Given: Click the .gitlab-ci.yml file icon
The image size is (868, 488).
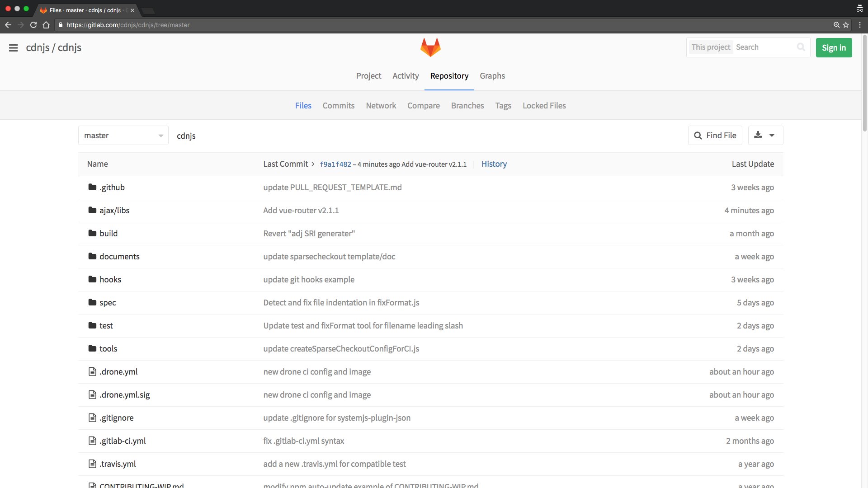Looking at the screenshot, I should pos(92,441).
